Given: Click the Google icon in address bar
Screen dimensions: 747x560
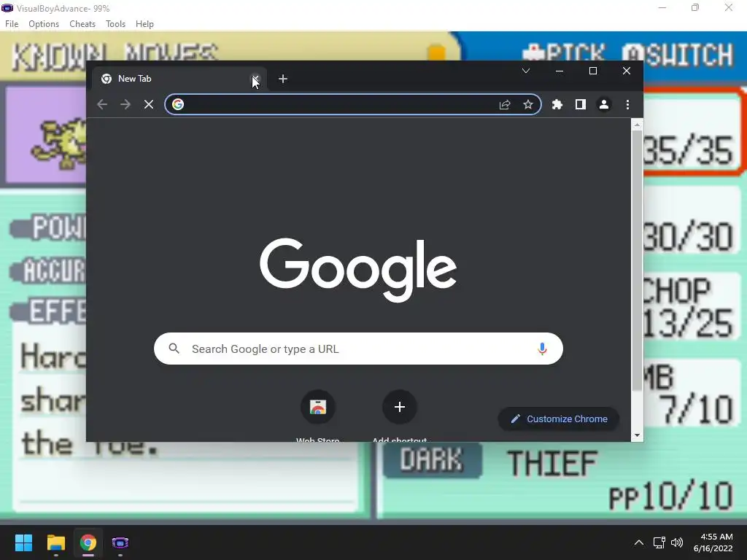Looking at the screenshot, I should coord(178,104).
